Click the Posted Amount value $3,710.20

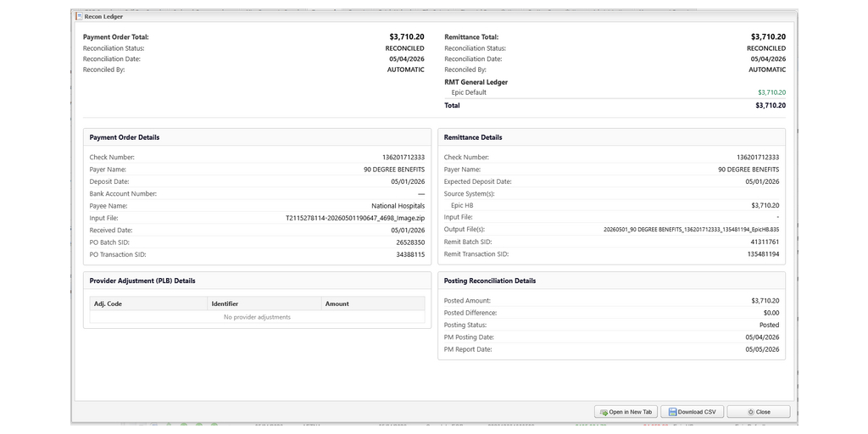(765, 301)
